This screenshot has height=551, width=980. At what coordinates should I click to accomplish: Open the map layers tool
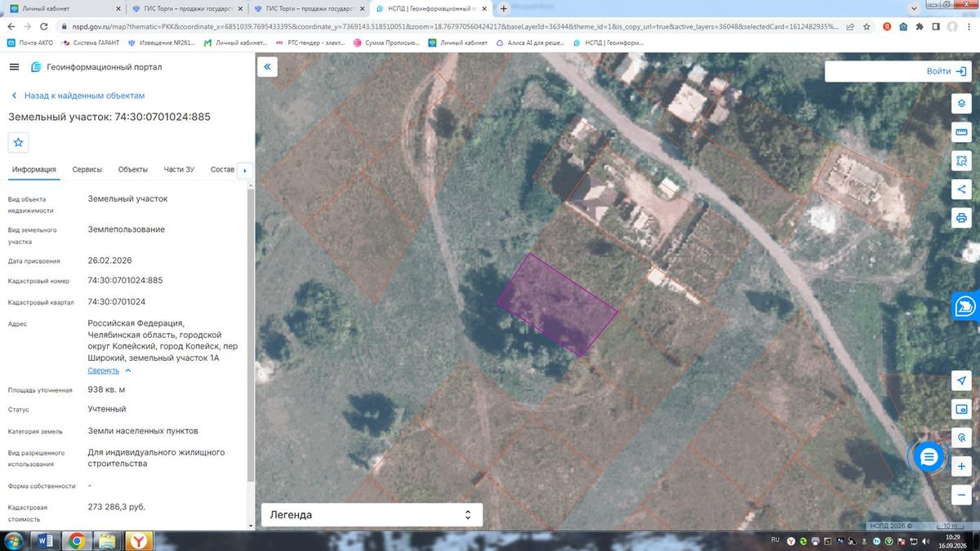pos(961,104)
